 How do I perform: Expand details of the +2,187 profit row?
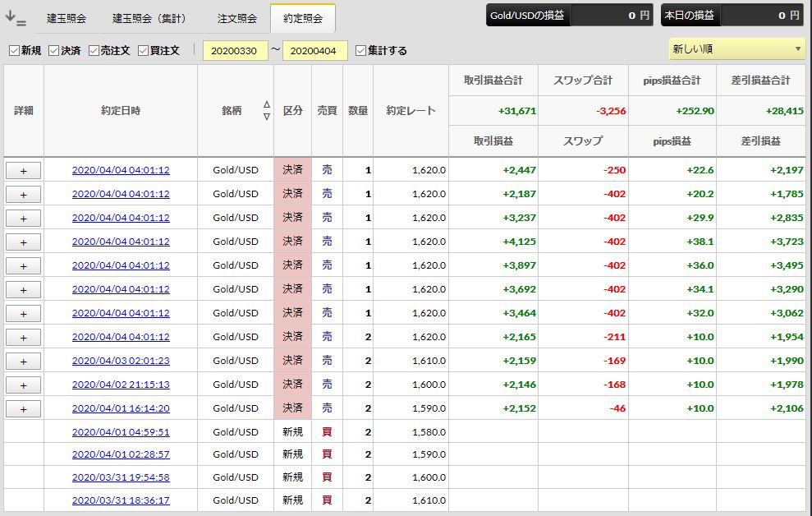23,194
